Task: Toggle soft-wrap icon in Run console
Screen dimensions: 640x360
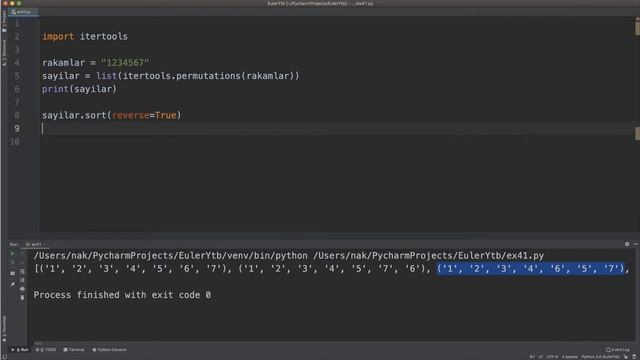Action: coord(22,271)
